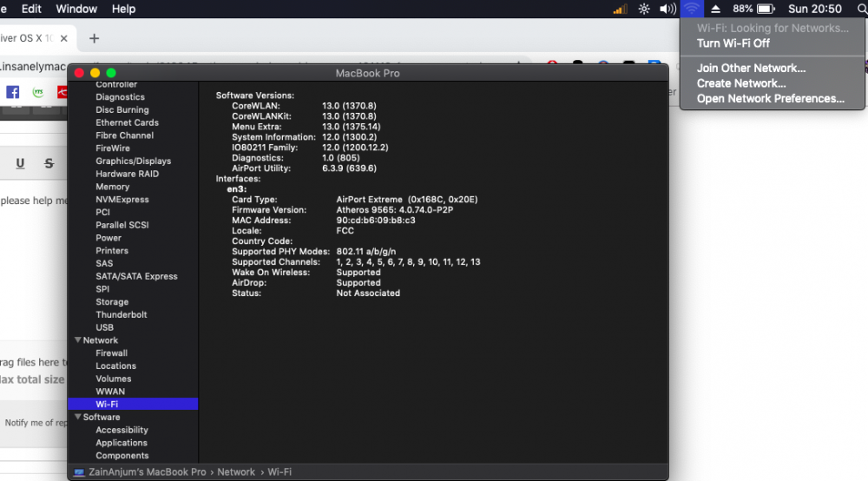Click the battery status icon
Image resolution: width=868 pixels, height=481 pixels.
click(x=766, y=9)
